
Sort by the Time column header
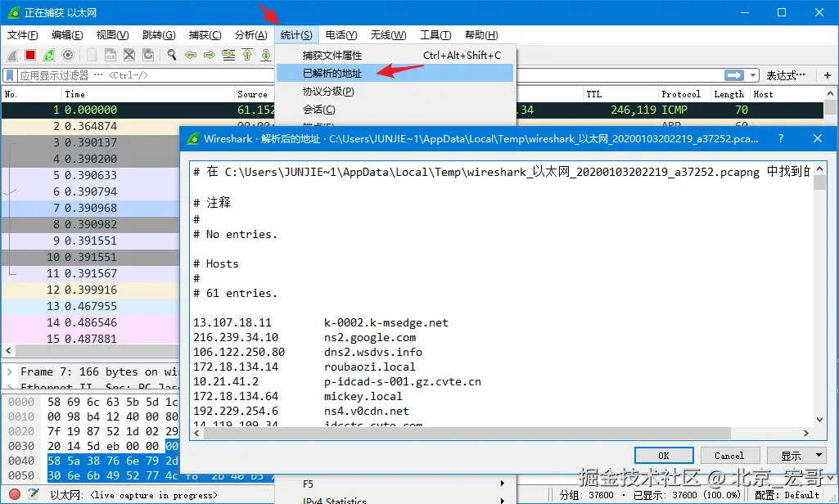point(147,94)
